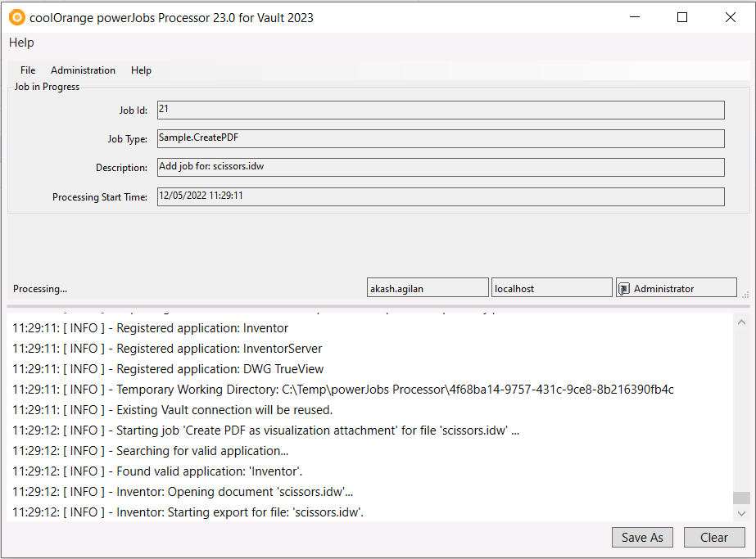Select the Job Type field Sample.CreatePDF
This screenshot has height=559, width=756.
coord(441,139)
